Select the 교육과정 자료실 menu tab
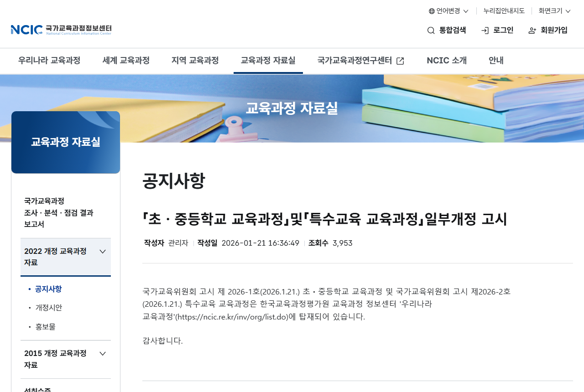Screen dimensions: 584x392 pyautogui.click(x=268, y=61)
